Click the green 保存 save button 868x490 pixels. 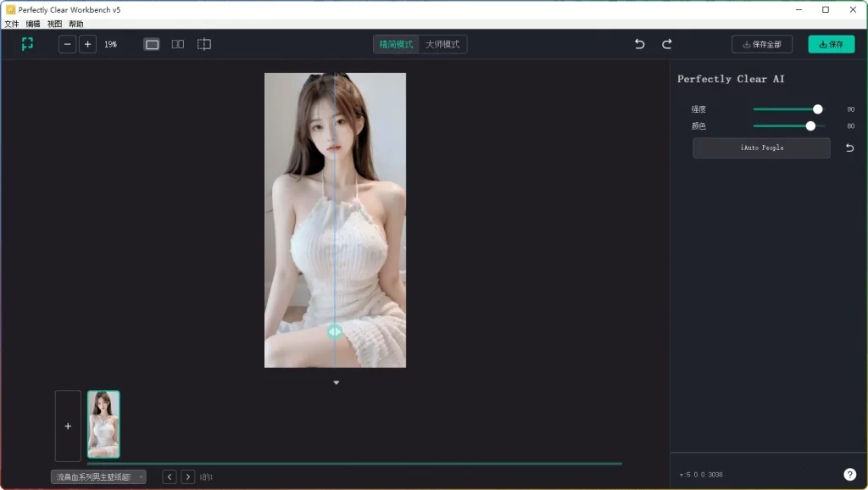[x=832, y=43]
